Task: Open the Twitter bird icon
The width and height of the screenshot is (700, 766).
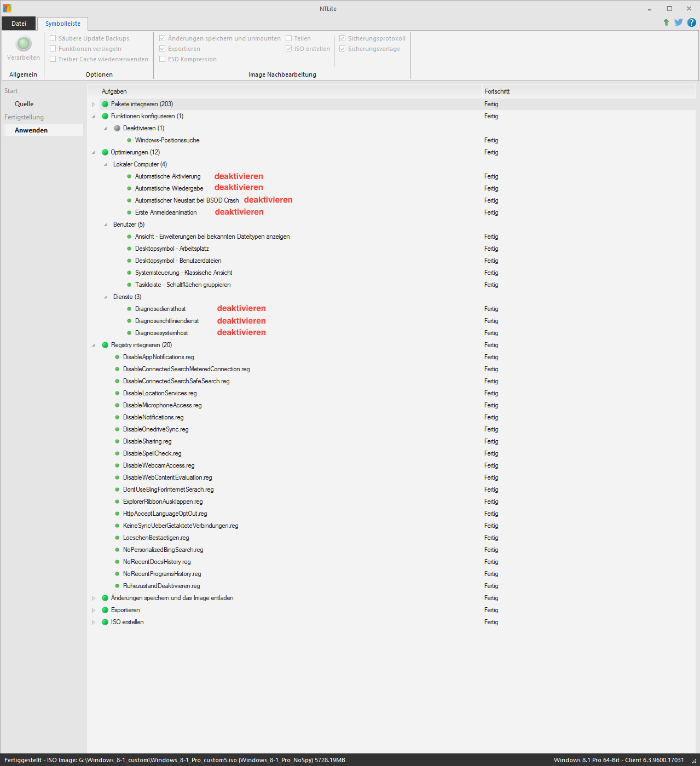Action: 679,22
